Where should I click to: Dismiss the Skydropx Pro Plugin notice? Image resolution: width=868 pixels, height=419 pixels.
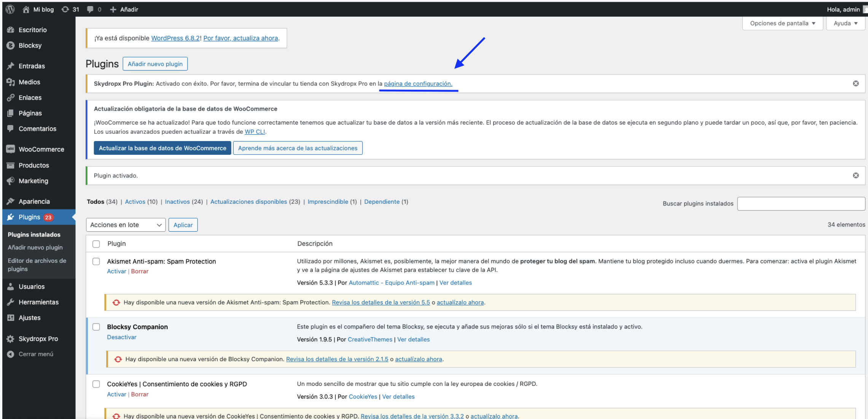click(856, 83)
